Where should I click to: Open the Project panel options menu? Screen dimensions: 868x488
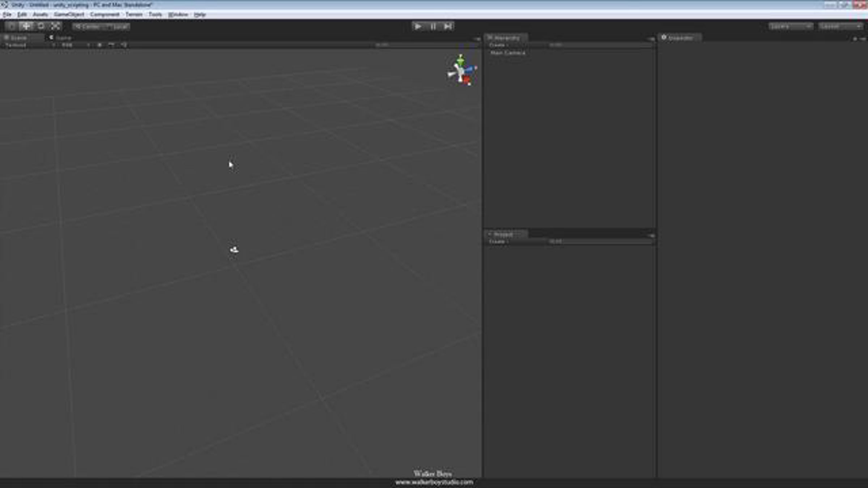pos(651,235)
